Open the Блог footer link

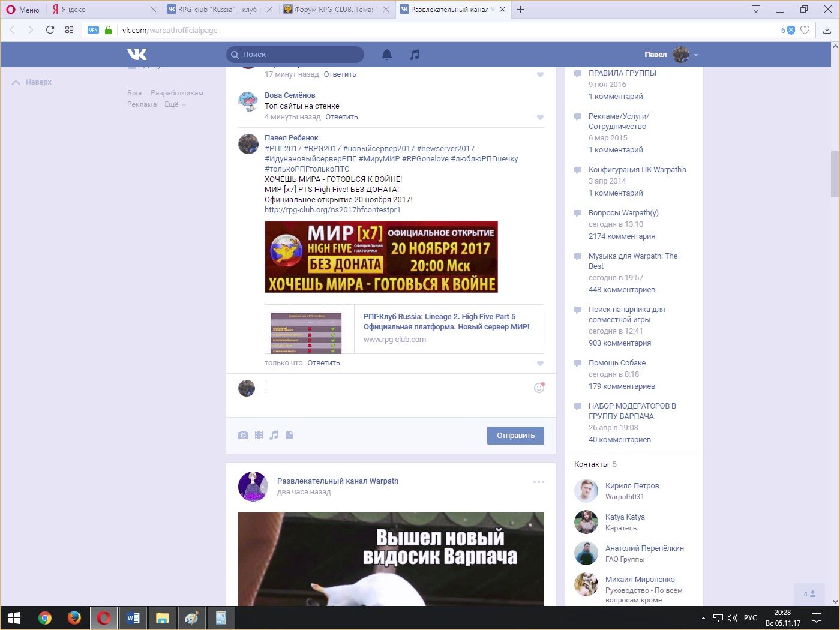click(x=135, y=93)
